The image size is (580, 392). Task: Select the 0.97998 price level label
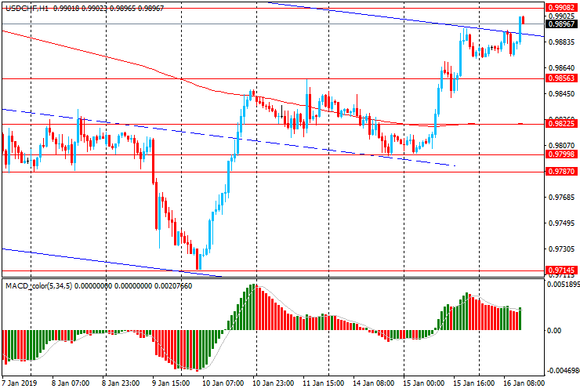(x=561, y=154)
